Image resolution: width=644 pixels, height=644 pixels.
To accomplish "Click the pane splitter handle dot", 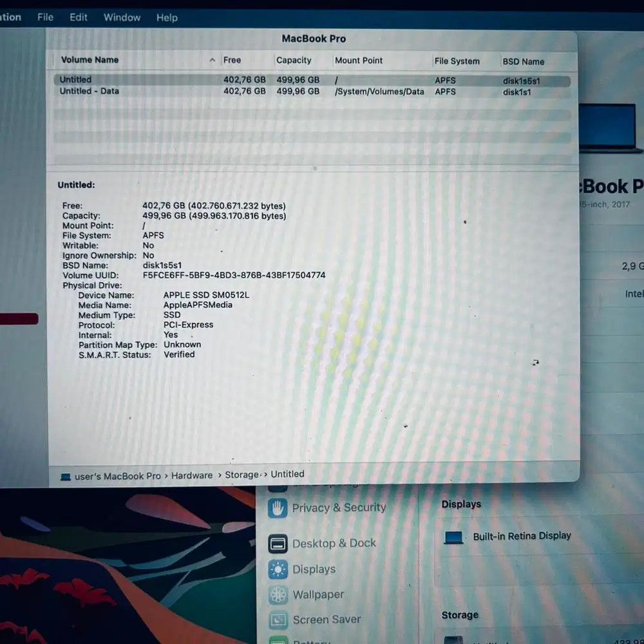I will [315, 168].
